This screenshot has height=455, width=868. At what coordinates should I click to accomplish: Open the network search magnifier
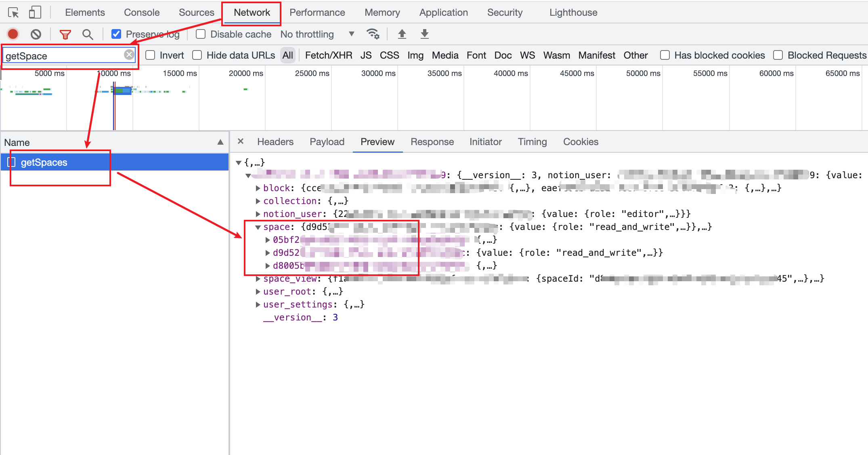(88, 34)
